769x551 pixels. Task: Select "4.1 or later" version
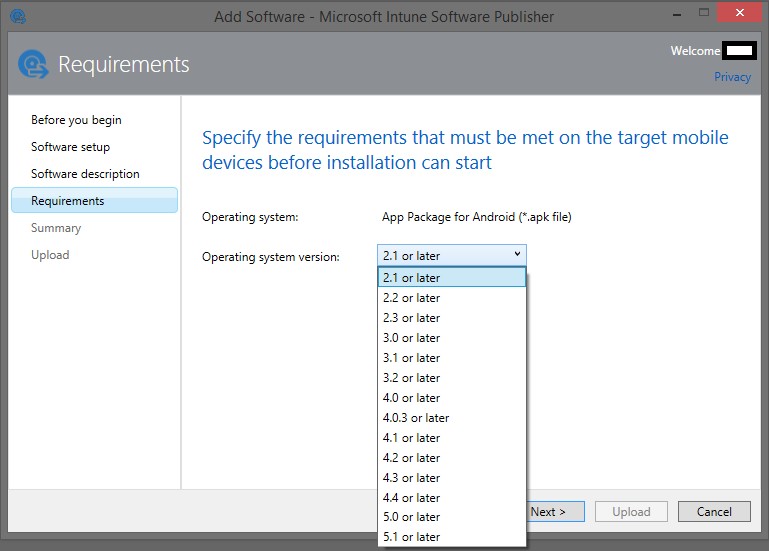coord(452,438)
